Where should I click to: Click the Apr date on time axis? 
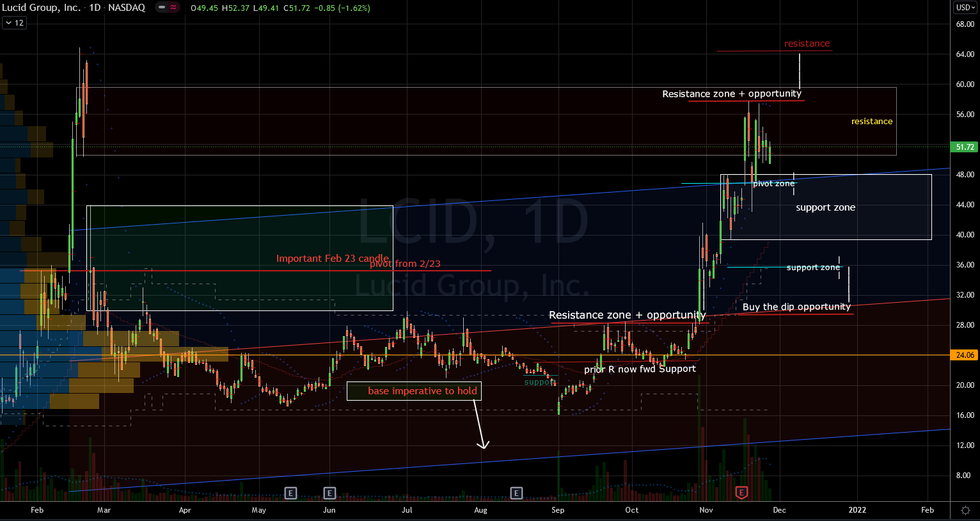(185, 510)
